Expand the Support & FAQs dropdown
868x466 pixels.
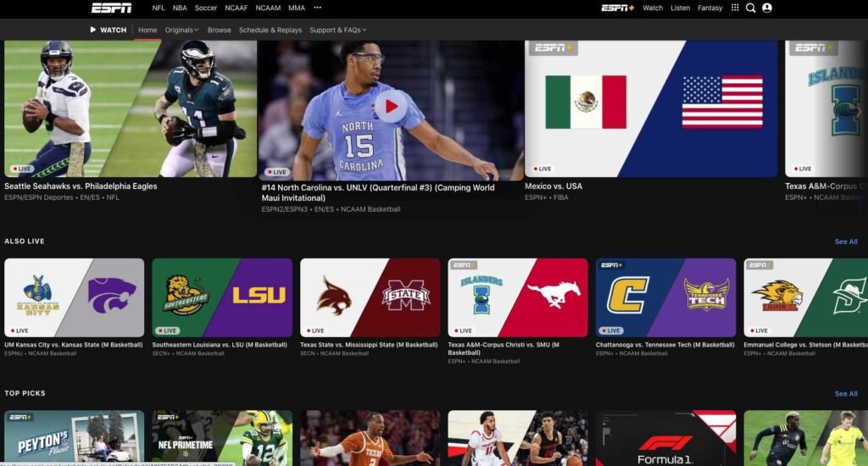(337, 30)
